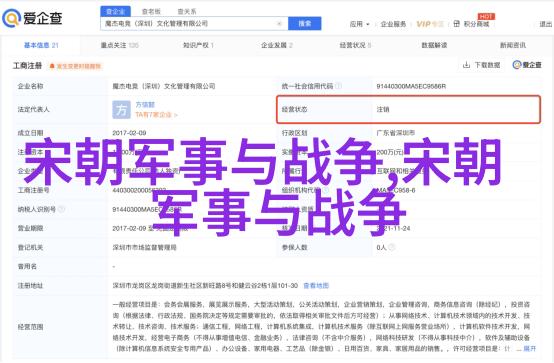Click the 工商注册 section heading
The image size is (554, 363).
28,66
